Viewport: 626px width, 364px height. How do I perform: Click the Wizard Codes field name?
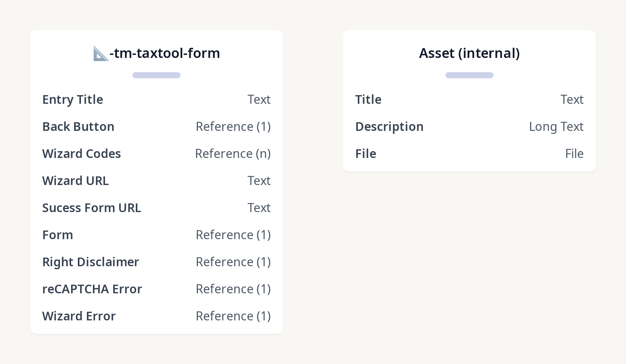point(82,154)
